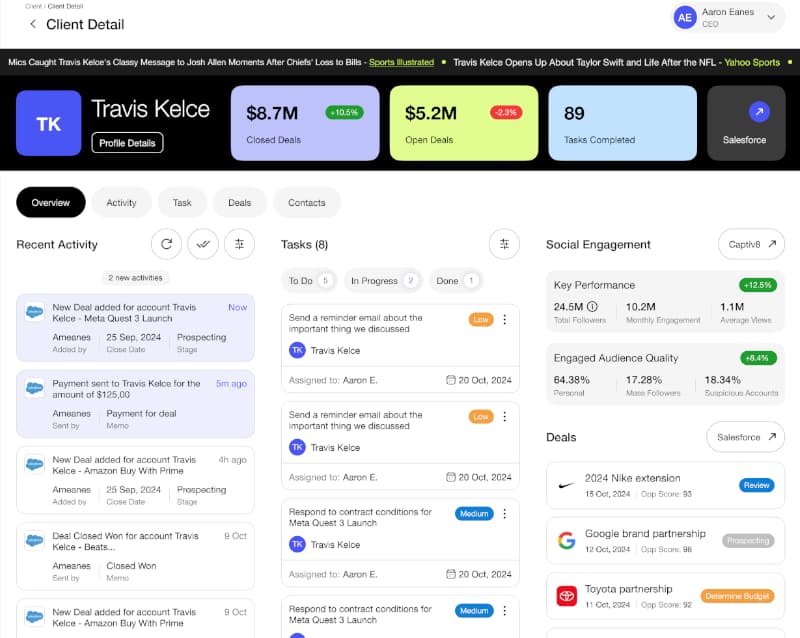Mark all recent activities as read
This screenshot has width=800, height=638.
[203, 244]
